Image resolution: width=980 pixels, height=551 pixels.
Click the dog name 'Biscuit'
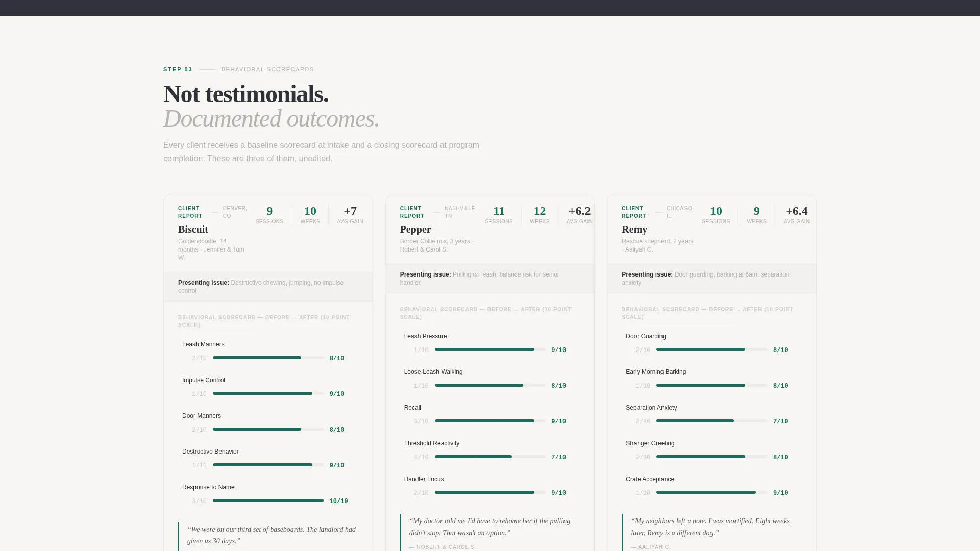point(193,229)
